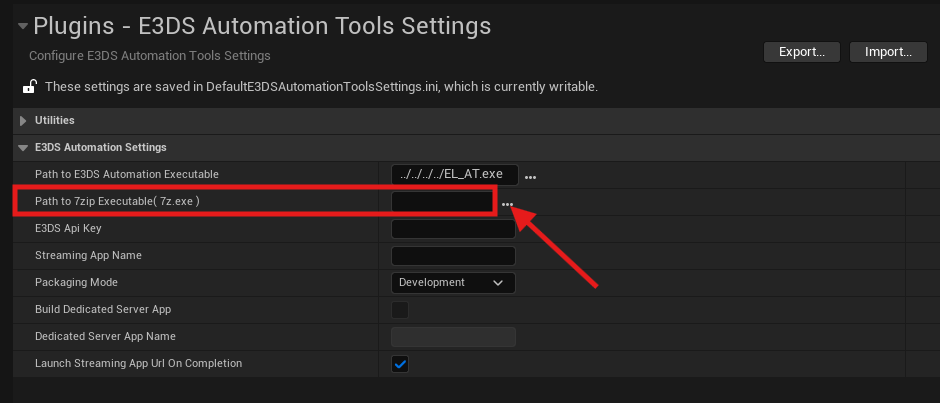Click the unlocked padlock icon
Viewport: 940px width, 403px height.
click(29, 87)
